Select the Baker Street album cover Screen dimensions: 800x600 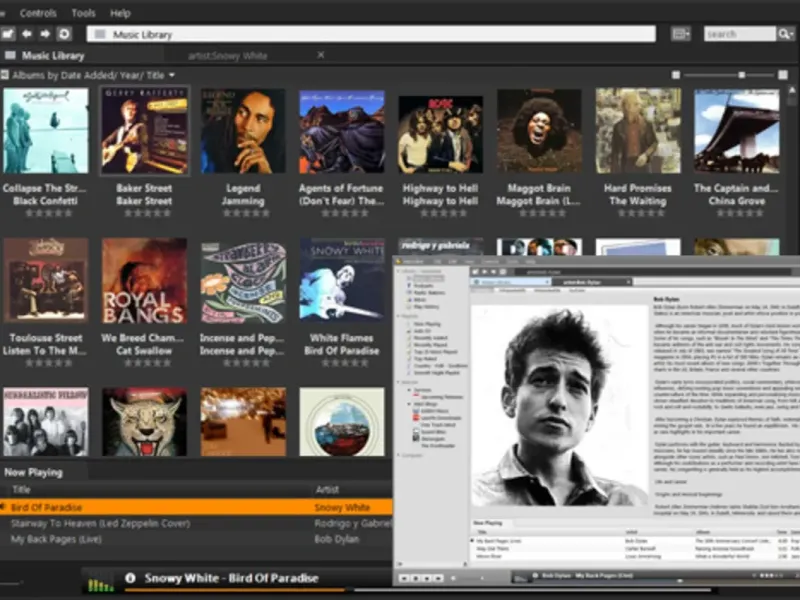[x=144, y=131]
